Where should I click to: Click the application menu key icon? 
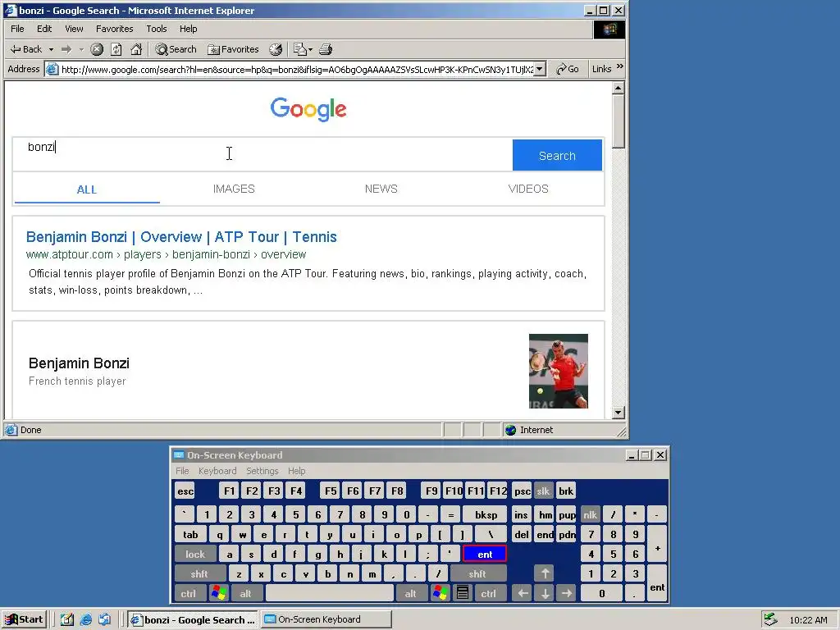point(463,593)
